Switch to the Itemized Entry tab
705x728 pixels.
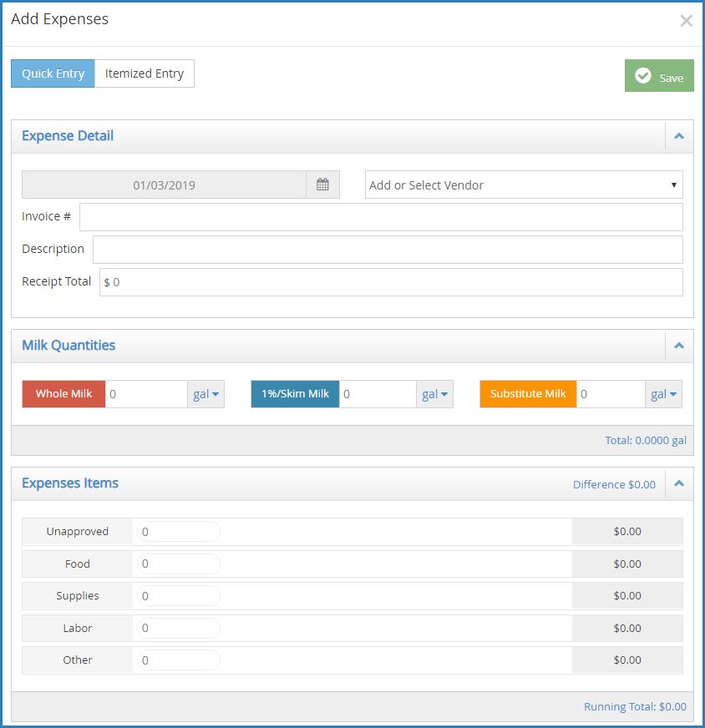pos(145,73)
